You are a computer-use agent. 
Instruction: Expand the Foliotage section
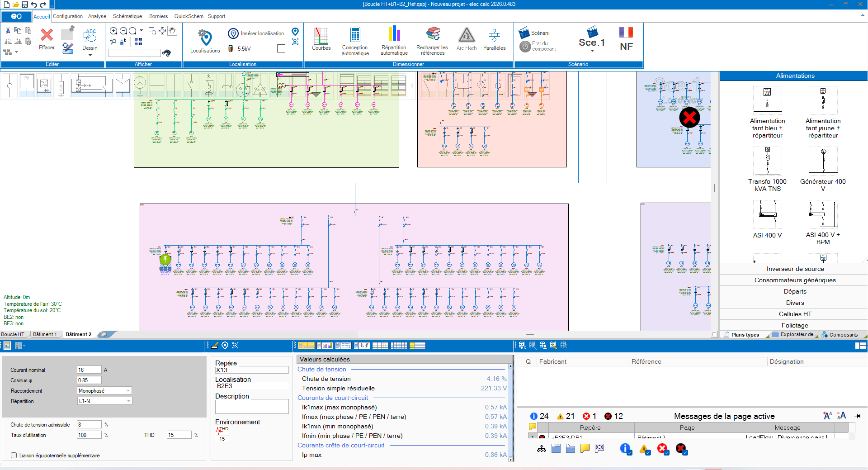click(795, 325)
